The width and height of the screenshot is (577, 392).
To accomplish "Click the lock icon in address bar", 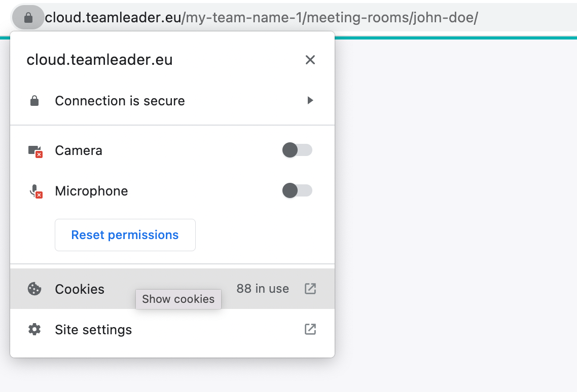I will coord(28,17).
